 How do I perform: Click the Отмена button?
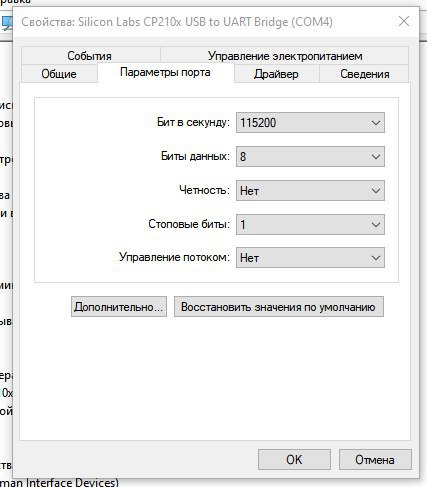coord(375,460)
